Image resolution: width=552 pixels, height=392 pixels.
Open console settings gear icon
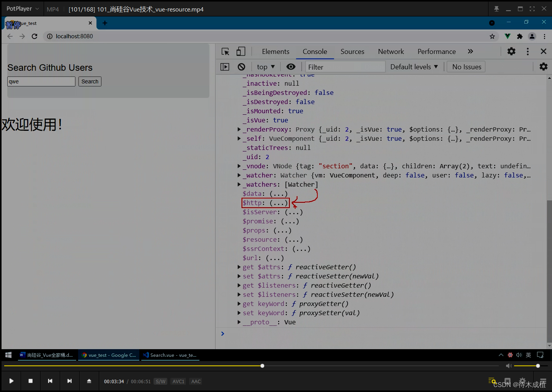click(544, 67)
